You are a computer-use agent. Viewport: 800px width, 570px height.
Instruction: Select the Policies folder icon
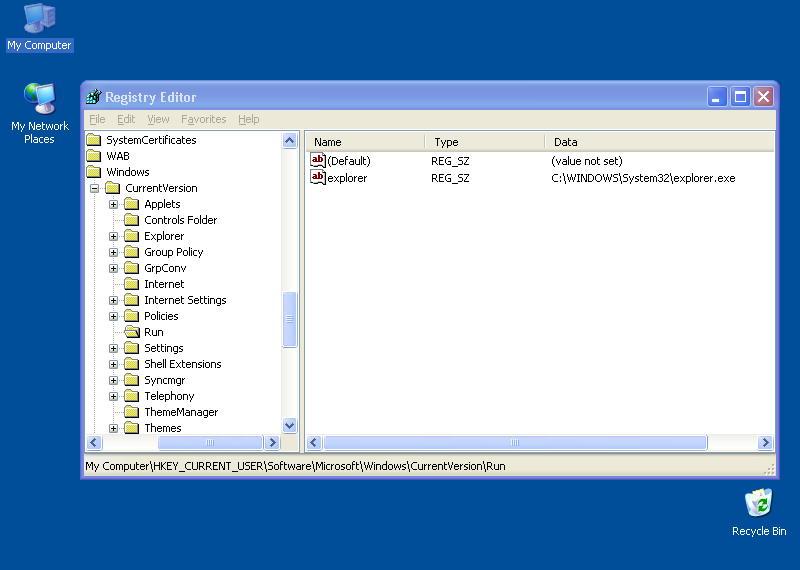132,316
